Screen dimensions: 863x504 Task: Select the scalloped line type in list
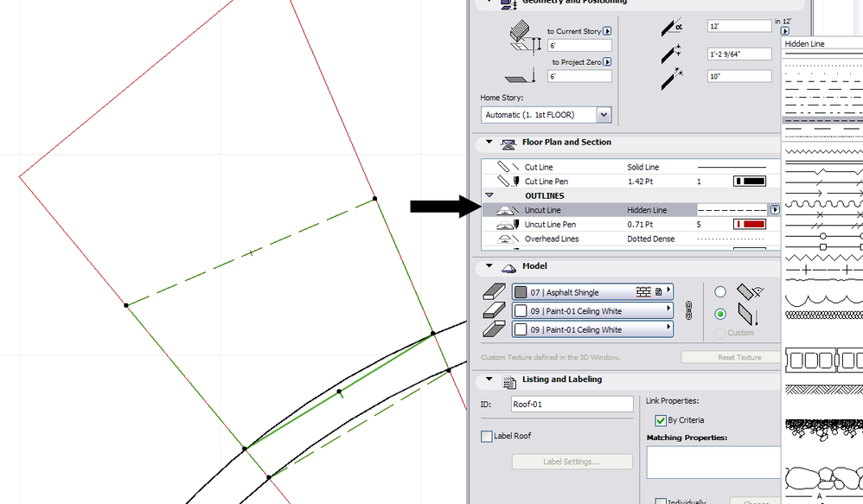click(822, 301)
